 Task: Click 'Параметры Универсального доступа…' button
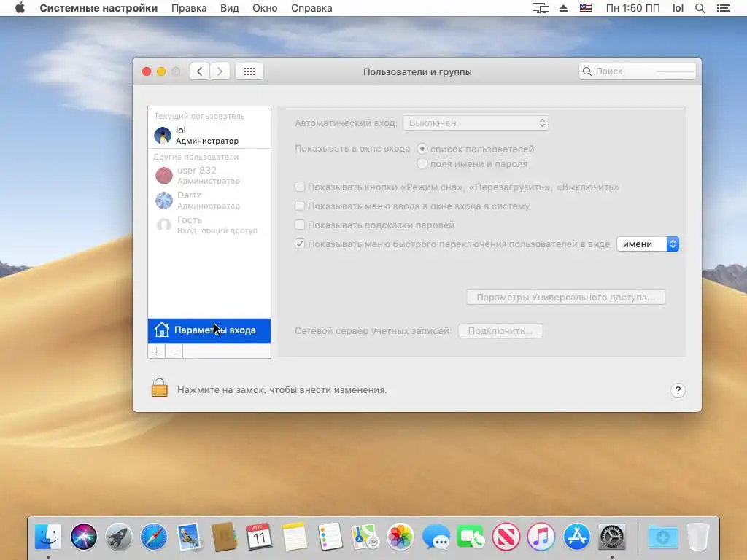tap(566, 297)
